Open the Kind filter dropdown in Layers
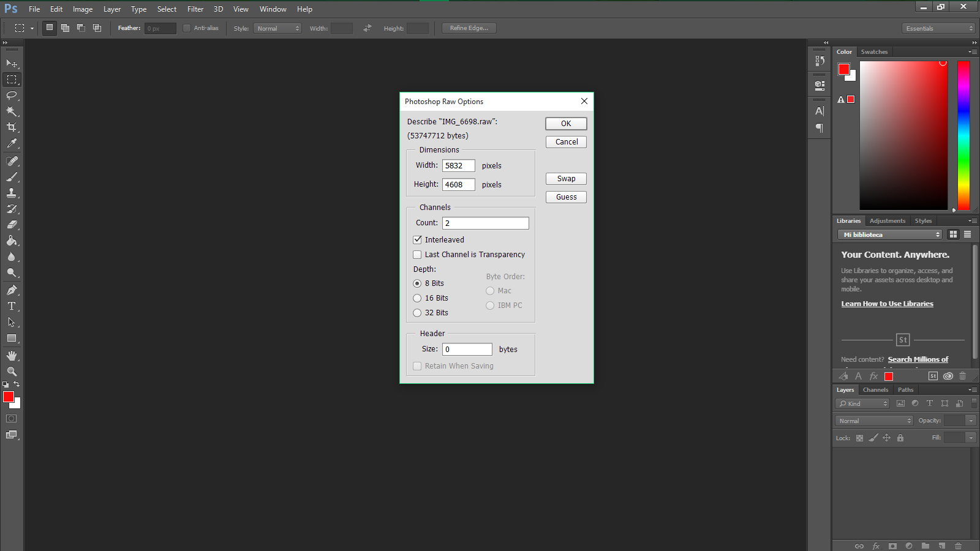Image resolution: width=980 pixels, height=551 pixels. point(862,403)
